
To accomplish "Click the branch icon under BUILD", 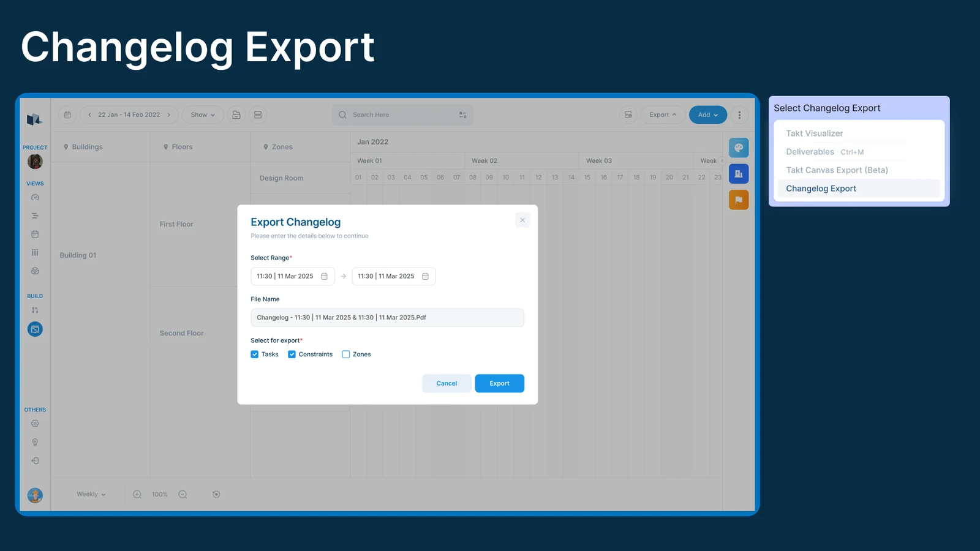I will [35, 310].
